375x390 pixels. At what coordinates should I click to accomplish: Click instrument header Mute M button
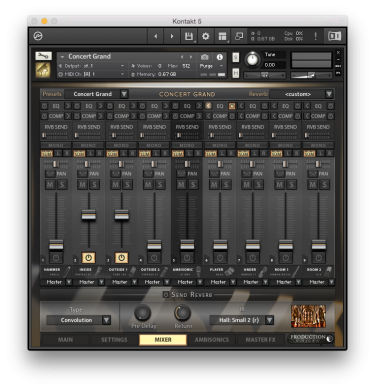pyautogui.click(x=236, y=73)
